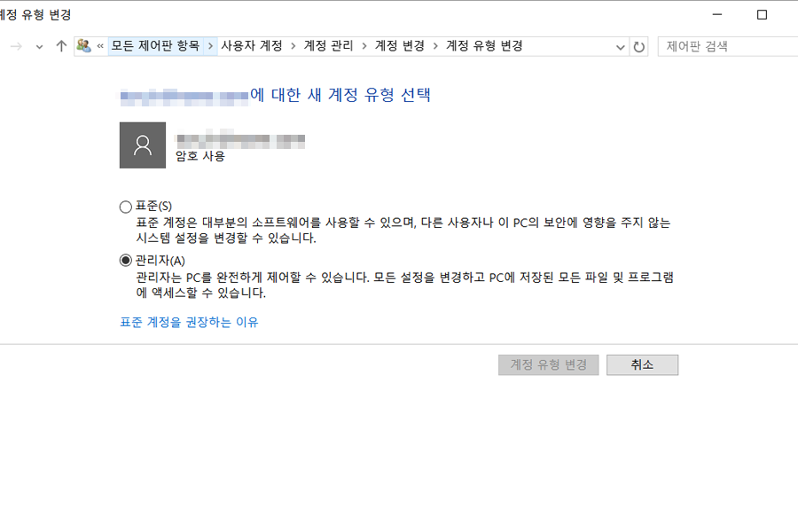Click the 취소 button
The width and height of the screenshot is (798, 532).
tap(642, 364)
